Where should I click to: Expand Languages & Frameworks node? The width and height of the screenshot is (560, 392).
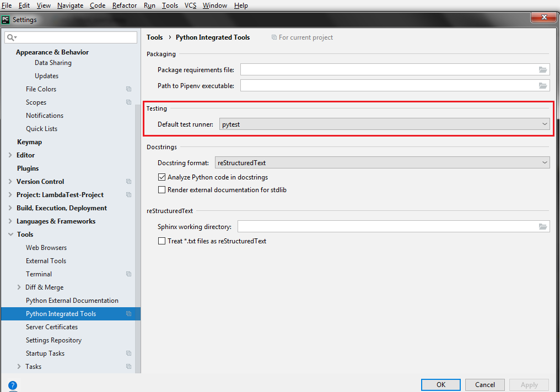coord(10,221)
